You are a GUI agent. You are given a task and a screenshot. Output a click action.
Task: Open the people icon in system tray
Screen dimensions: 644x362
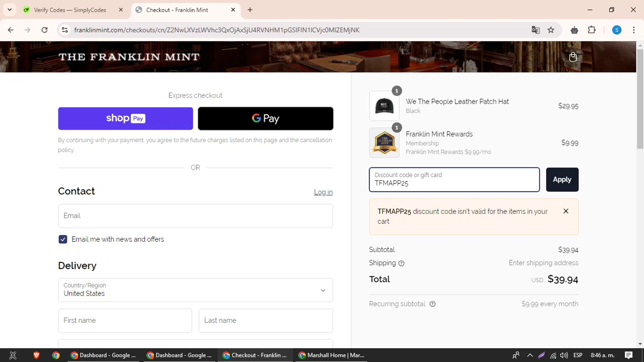click(x=516, y=355)
